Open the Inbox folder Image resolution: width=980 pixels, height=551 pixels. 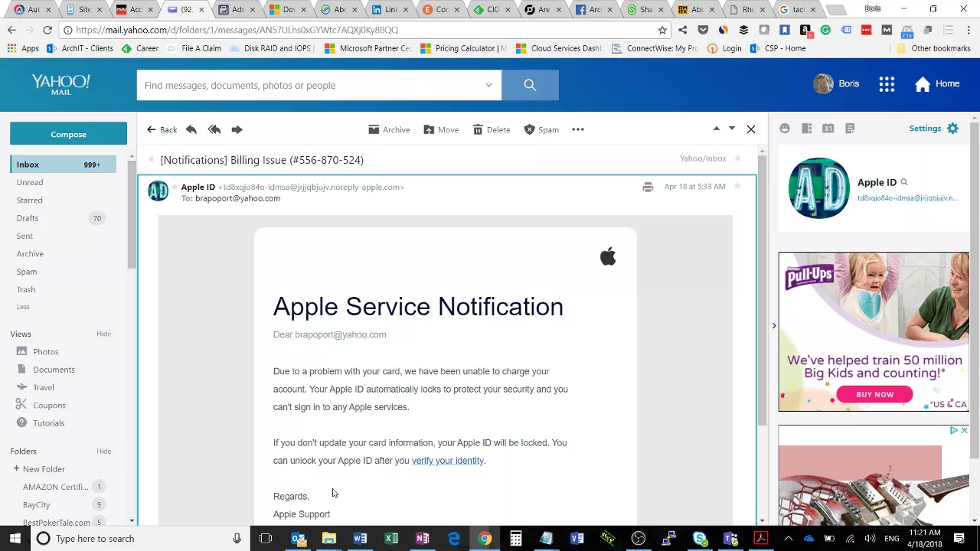(63, 165)
